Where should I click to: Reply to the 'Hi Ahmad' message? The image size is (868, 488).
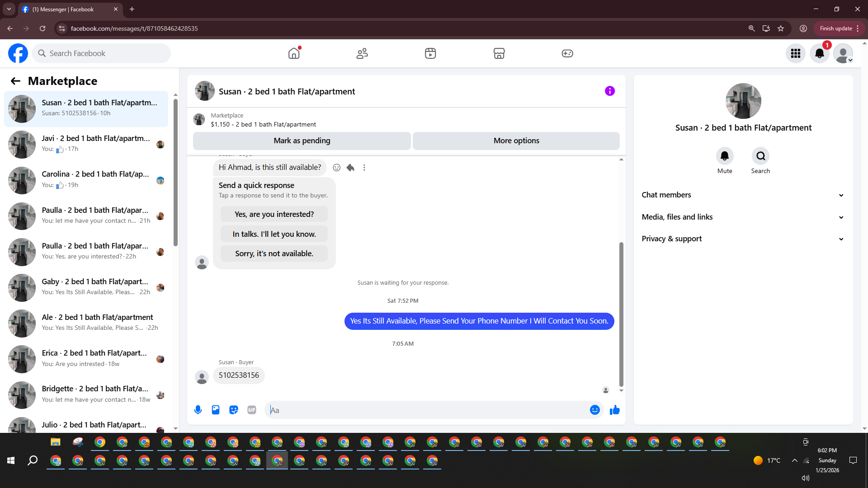pos(350,168)
